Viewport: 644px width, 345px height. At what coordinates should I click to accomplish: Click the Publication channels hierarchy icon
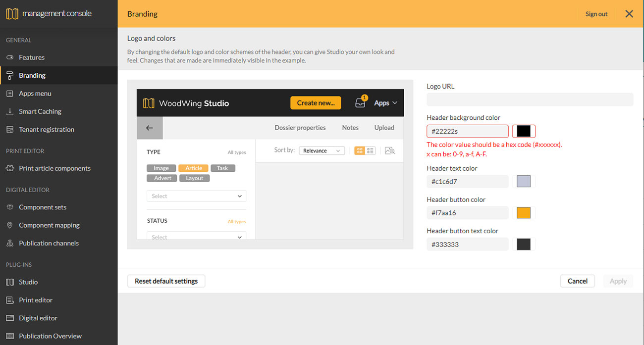point(10,243)
